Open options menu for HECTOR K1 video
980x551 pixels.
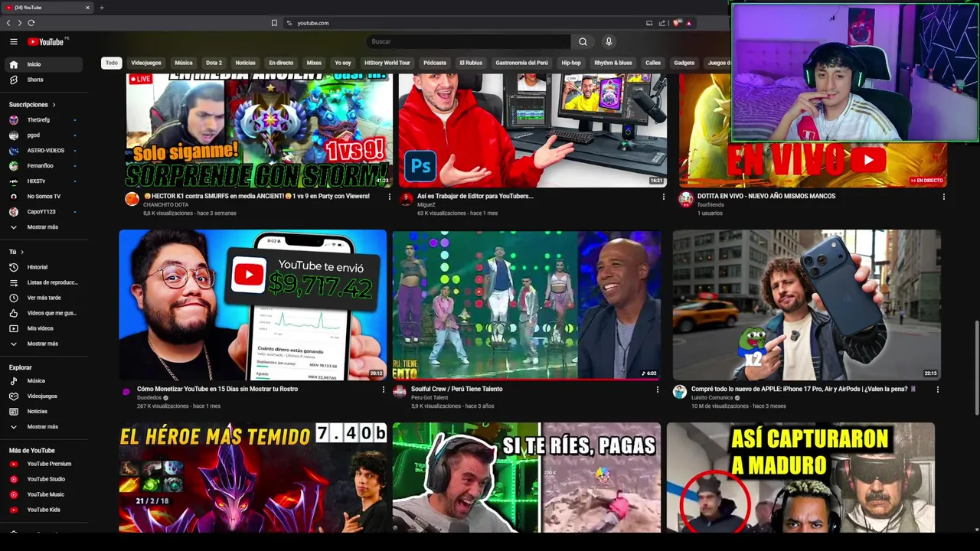(x=389, y=197)
